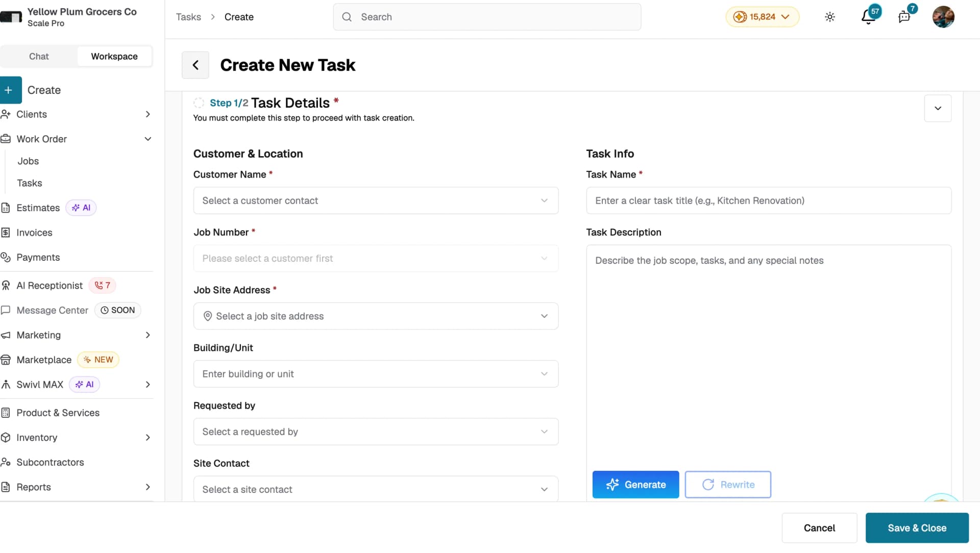Click the Reports document icon
The height and width of the screenshot is (553, 980).
tap(6, 487)
